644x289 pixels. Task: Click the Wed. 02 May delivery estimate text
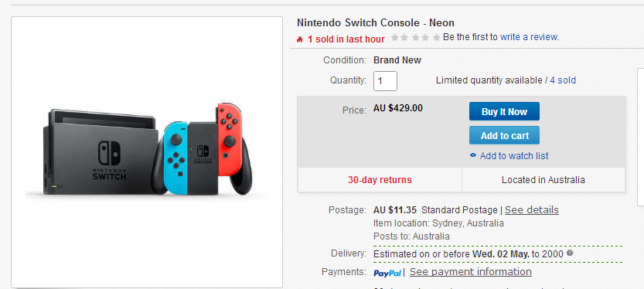501,254
